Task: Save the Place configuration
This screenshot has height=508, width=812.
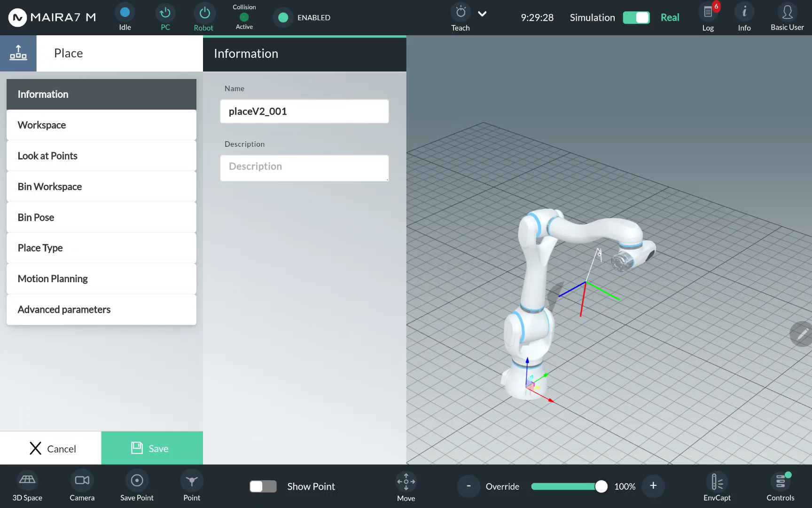Action: pos(152,448)
